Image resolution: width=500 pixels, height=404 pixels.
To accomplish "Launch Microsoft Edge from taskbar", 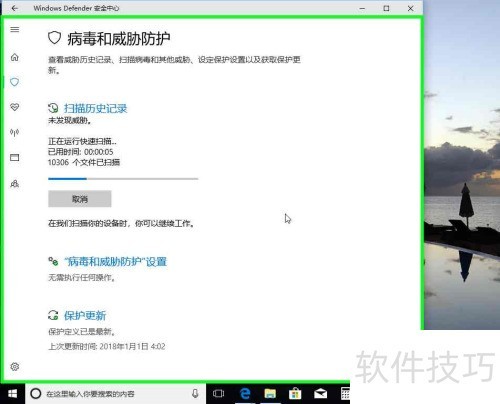I will [245, 394].
